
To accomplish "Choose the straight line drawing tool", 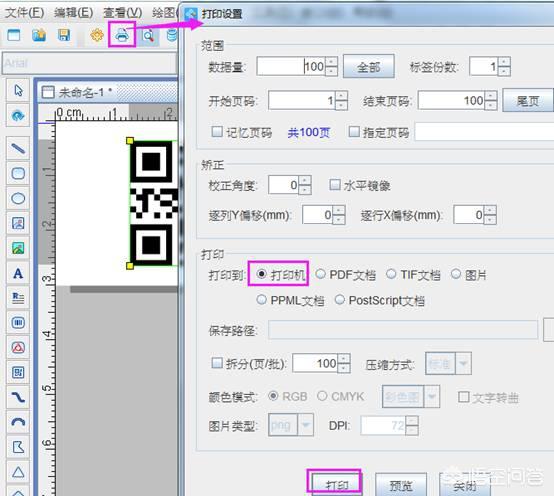I will click(x=18, y=148).
